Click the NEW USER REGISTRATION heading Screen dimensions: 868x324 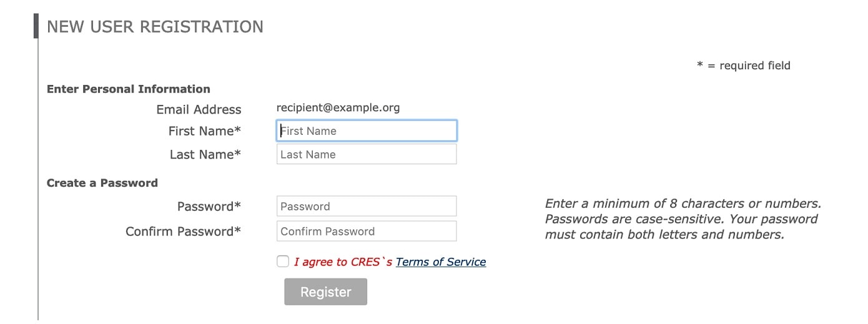pos(155,27)
